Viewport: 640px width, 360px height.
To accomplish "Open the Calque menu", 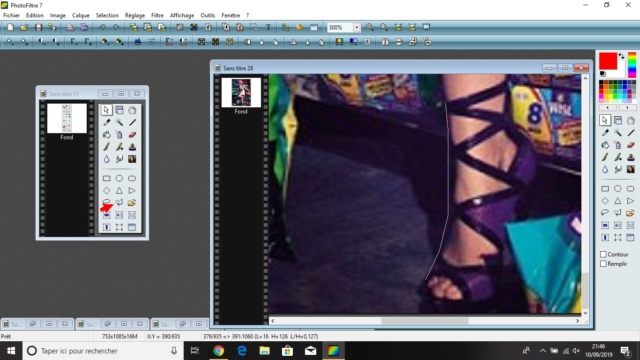I will [x=80, y=16].
